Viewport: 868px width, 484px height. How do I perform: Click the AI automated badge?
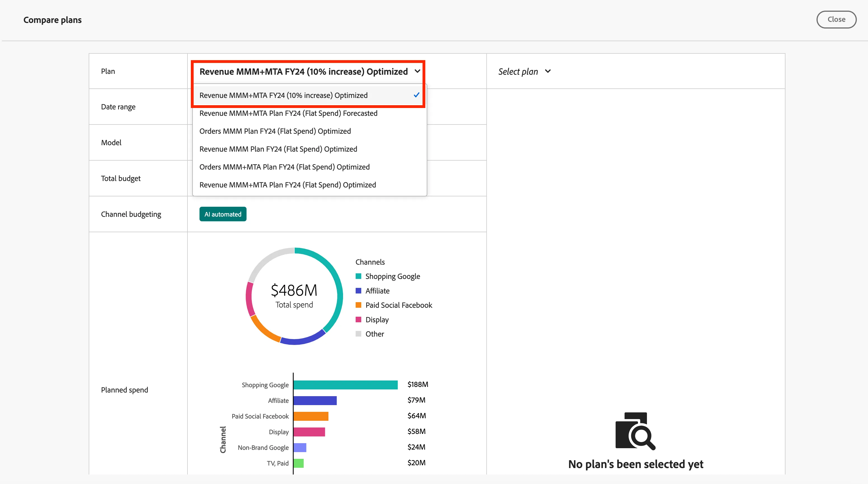pos(223,214)
